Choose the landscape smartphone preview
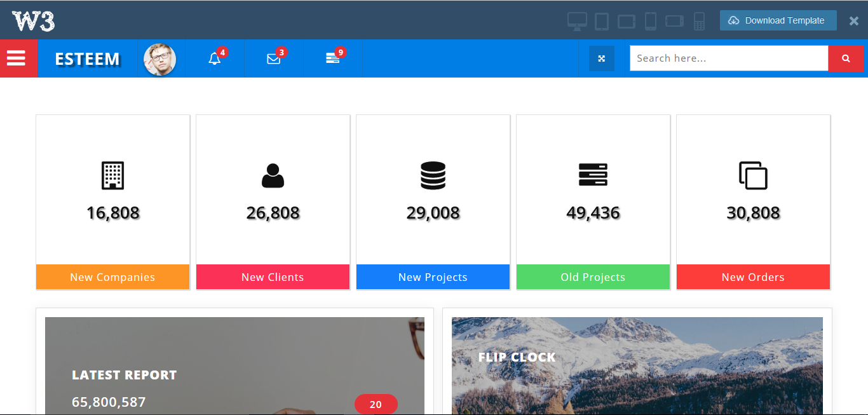Viewport: 868px width, 415px height. [674, 21]
